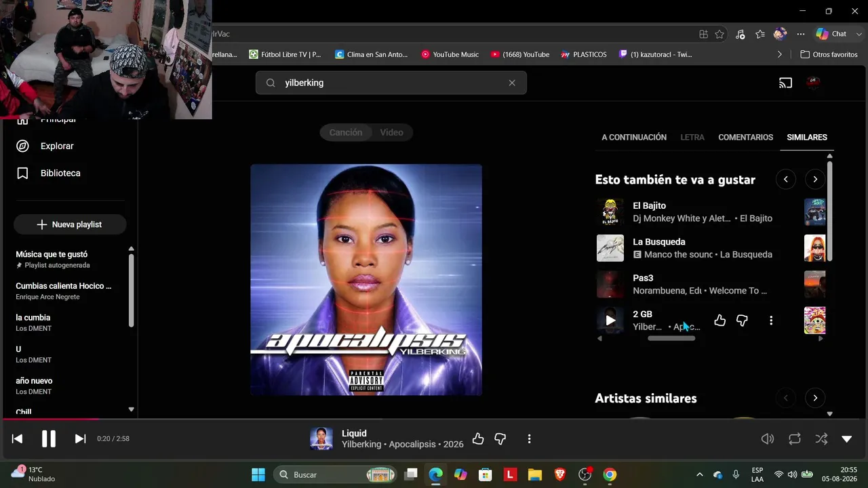868x488 pixels.
Task: Open the Edge Copilot Chat button
Action: click(831, 34)
